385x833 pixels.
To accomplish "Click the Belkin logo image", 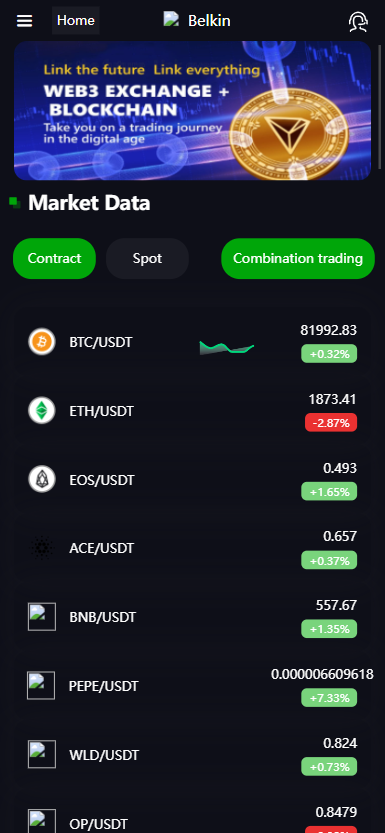I will (171, 20).
